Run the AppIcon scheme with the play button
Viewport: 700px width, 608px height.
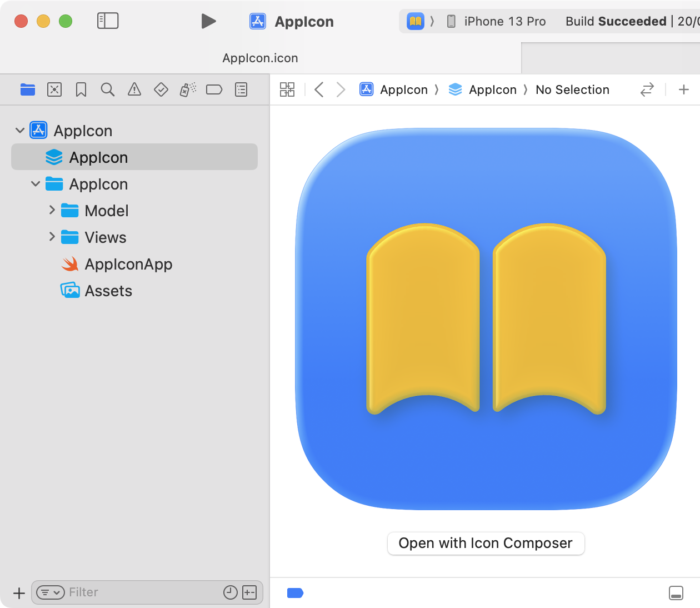pos(209,21)
